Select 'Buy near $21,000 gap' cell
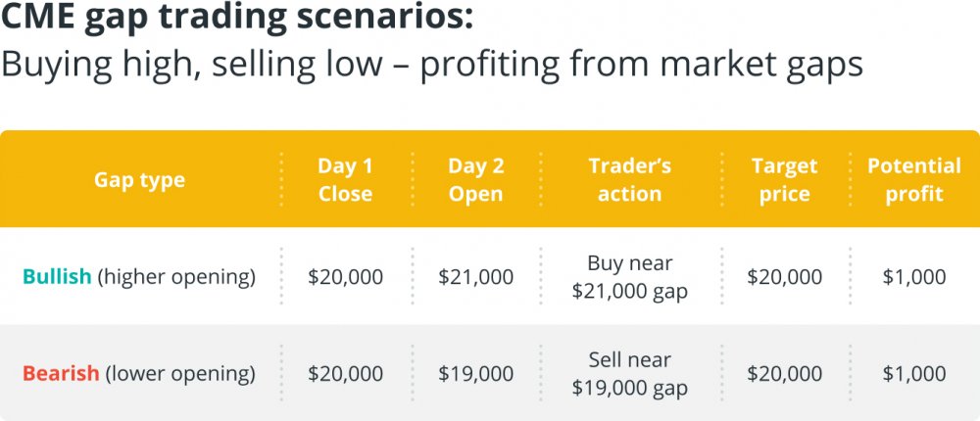This screenshot has width=980, height=421. 629,277
